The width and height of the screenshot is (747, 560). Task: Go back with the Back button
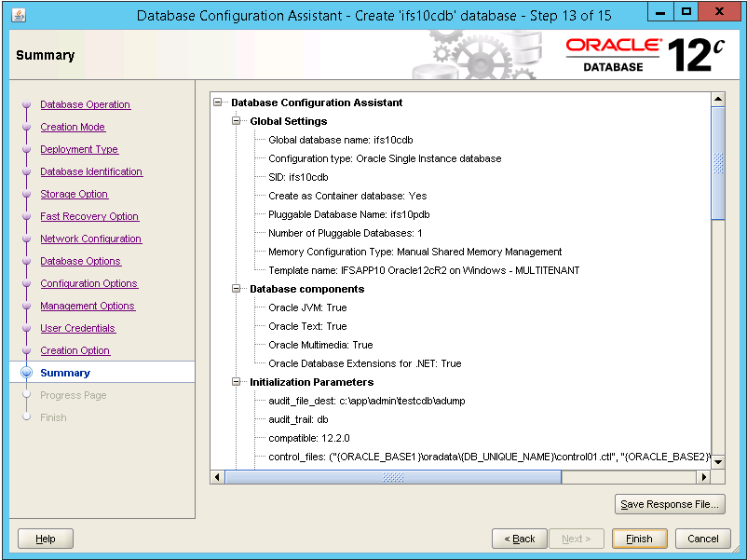tap(519, 539)
